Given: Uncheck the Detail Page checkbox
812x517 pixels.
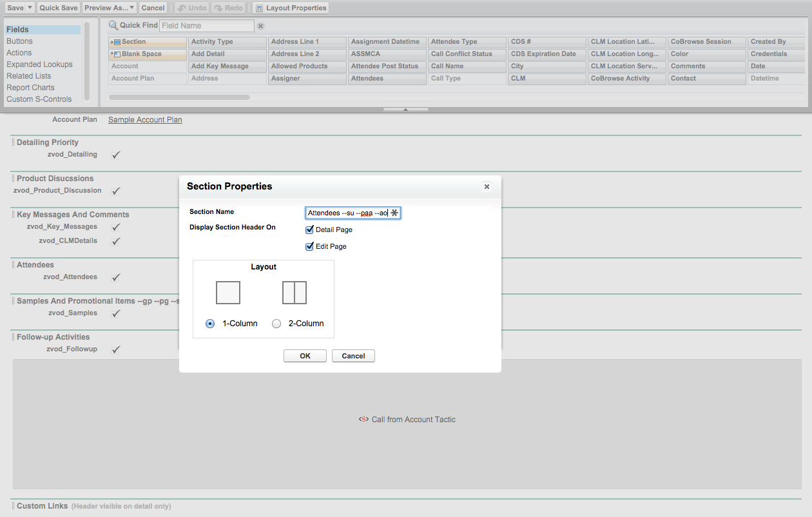Looking at the screenshot, I should pos(310,229).
